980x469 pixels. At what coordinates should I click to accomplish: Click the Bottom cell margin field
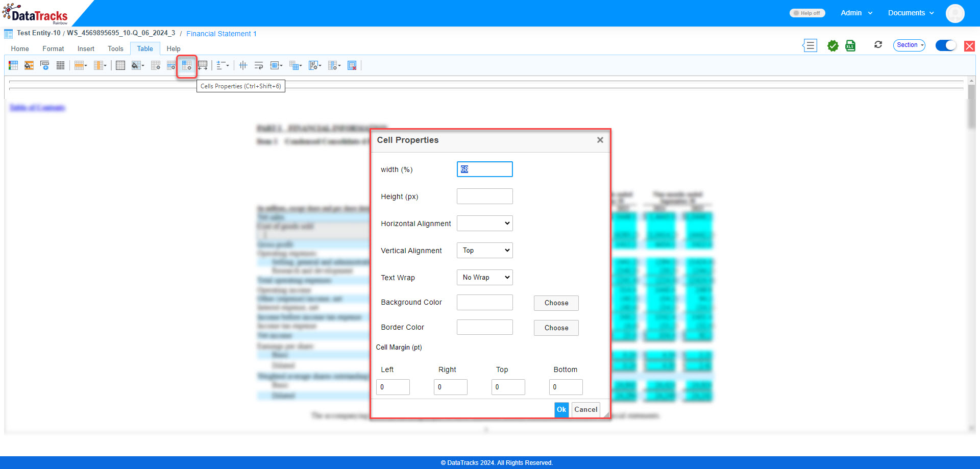[566, 387]
